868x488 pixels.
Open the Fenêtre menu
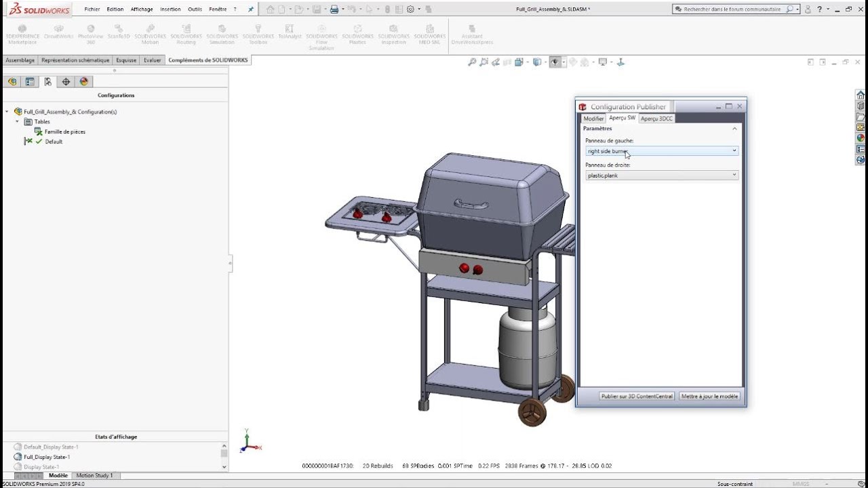click(x=218, y=9)
